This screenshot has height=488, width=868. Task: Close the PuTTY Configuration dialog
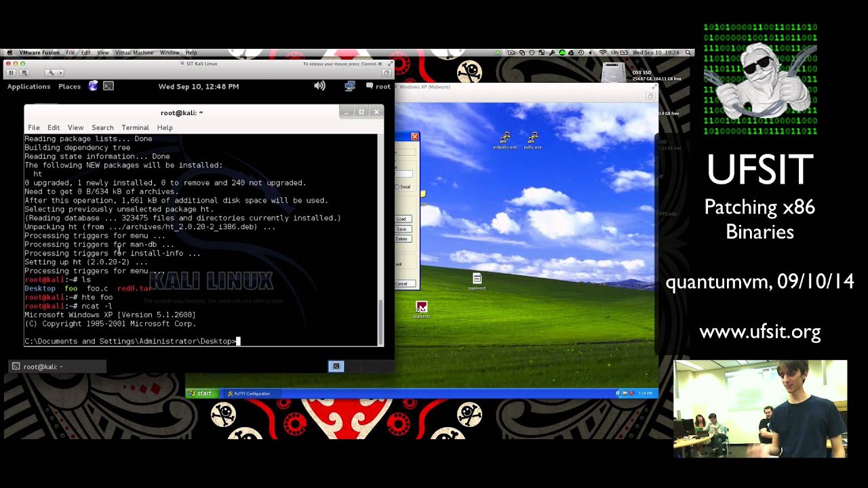pyautogui.click(x=415, y=137)
